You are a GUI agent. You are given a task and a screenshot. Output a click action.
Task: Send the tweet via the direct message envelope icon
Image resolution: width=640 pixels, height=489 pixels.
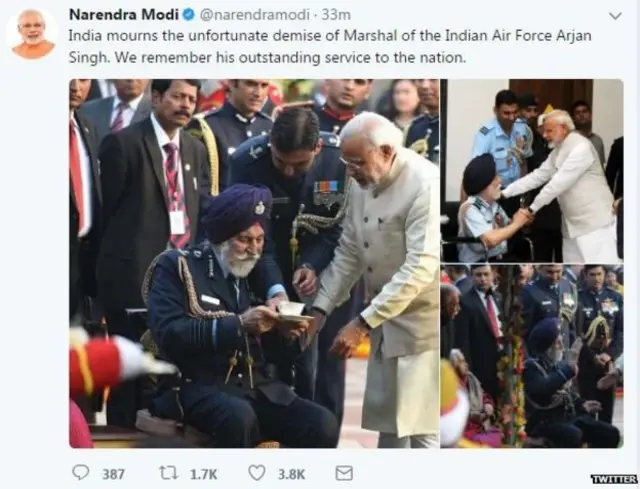(344, 473)
